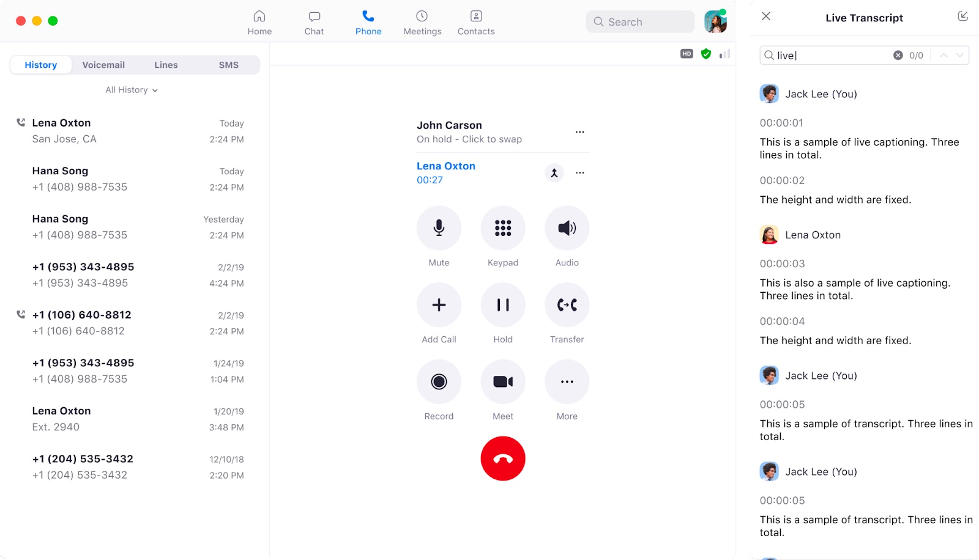Open options menu for John Carson call
This screenshot has width=979, height=560.
(x=580, y=132)
